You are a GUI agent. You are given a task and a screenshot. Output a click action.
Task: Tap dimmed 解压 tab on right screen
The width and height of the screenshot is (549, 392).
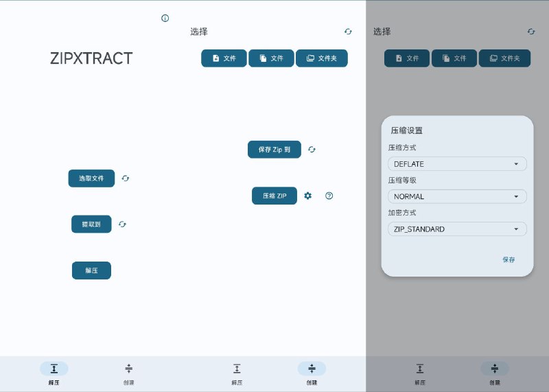(420, 373)
